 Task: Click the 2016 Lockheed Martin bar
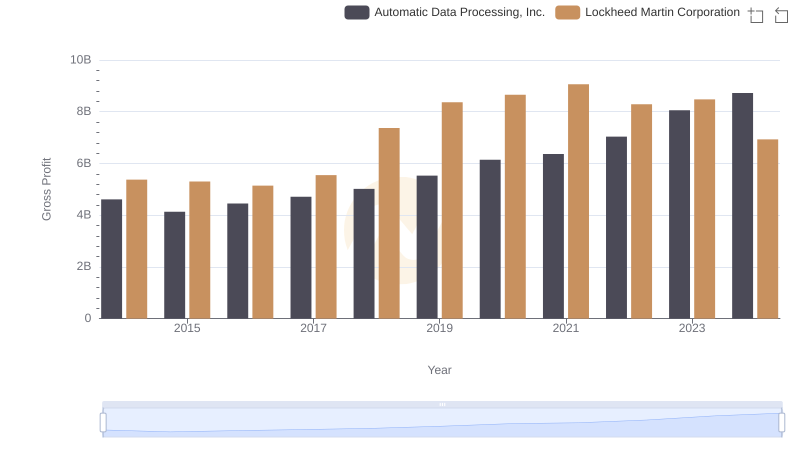[x=263, y=252]
